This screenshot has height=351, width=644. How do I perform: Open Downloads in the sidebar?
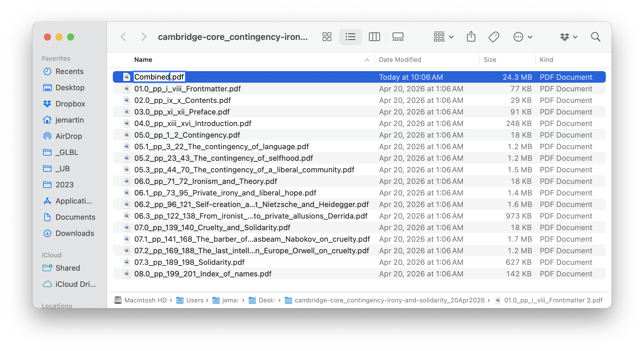pos(74,233)
